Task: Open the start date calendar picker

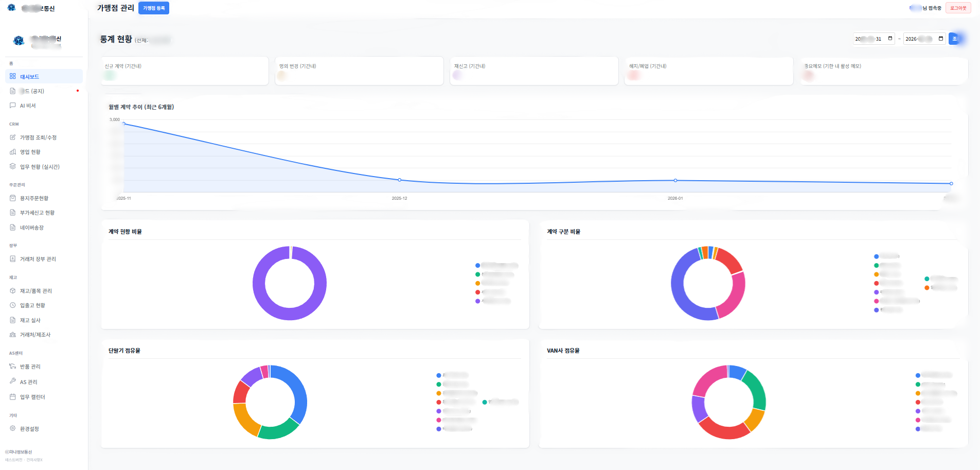Action: (x=890, y=39)
